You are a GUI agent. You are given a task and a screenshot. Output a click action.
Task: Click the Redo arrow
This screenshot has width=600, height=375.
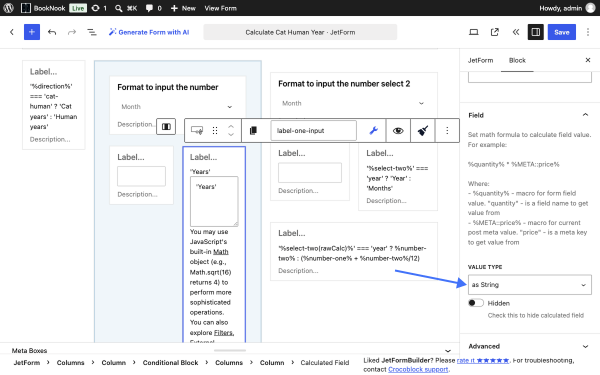coord(72,32)
